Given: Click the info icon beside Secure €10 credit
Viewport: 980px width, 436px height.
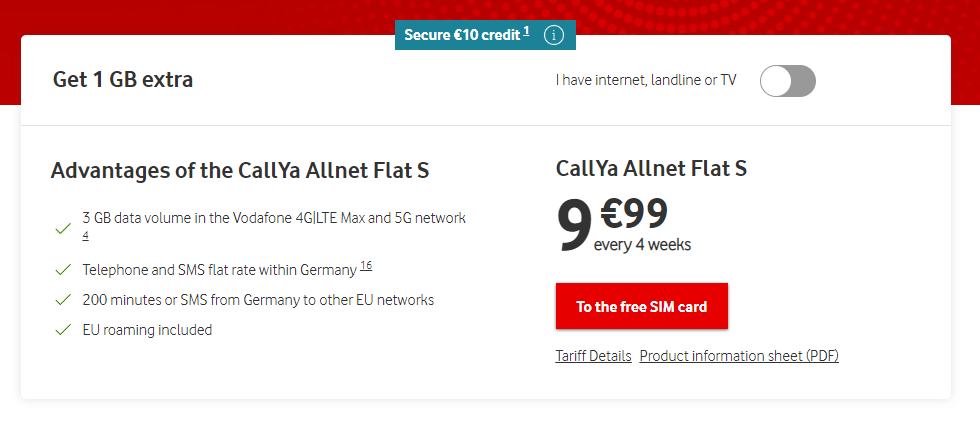Looking at the screenshot, I should point(554,35).
